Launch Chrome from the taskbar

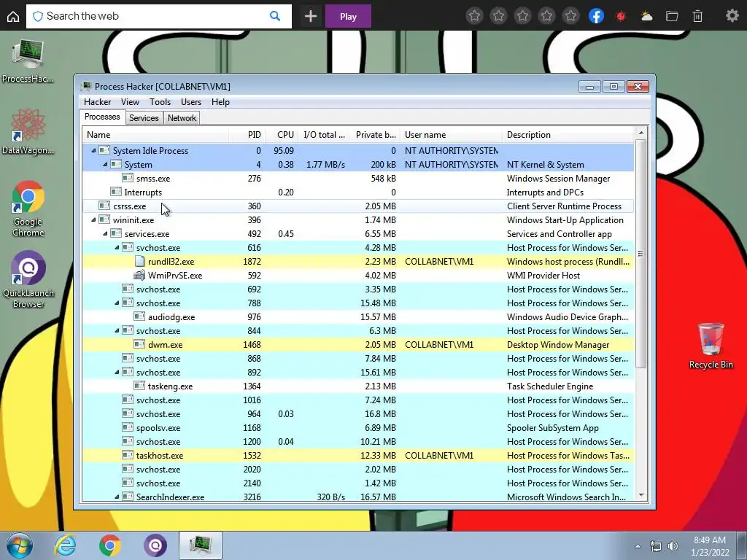pyautogui.click(x=110, y=545)
